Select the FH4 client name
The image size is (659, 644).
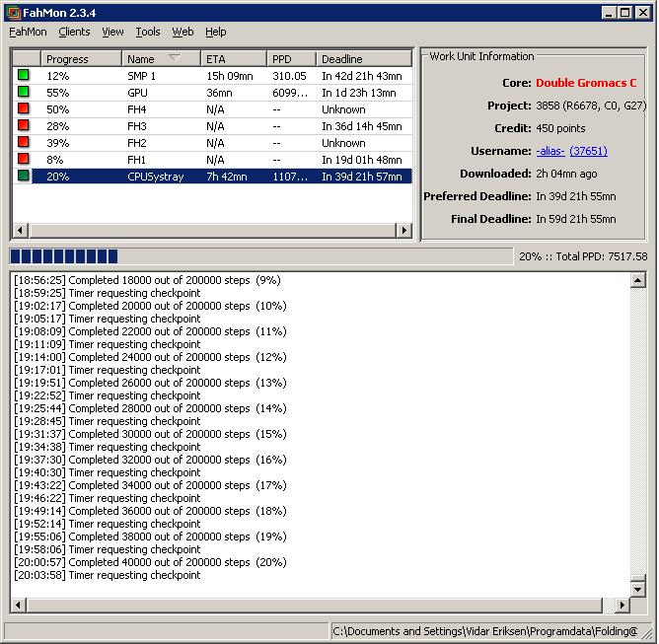[x=136, y=109]
